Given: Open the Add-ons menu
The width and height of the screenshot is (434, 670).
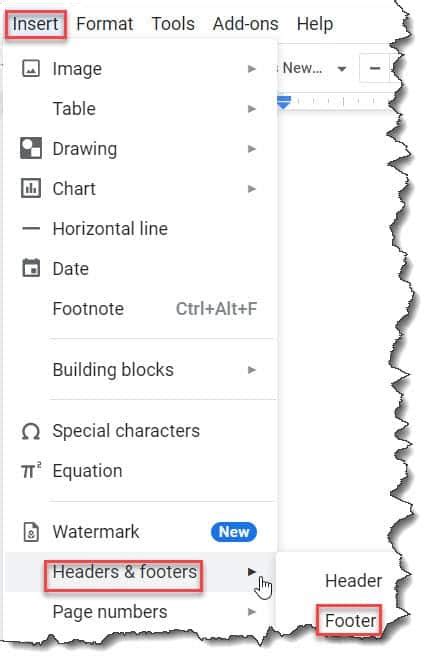Looking at the screenshot, I should pos(246,24).
